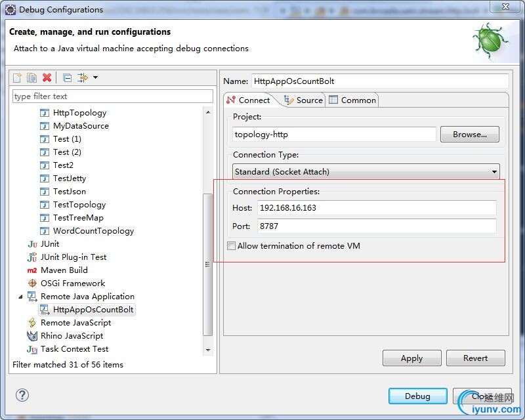Open help with the question mark icon
The height and width of the screenshot is (420, 525).
point(22,395)
